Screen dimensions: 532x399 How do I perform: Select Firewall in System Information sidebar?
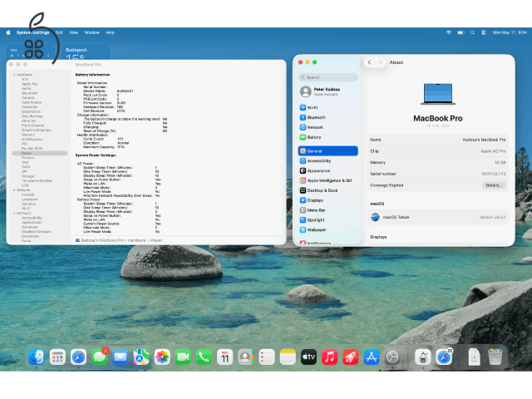pos(27,195)
